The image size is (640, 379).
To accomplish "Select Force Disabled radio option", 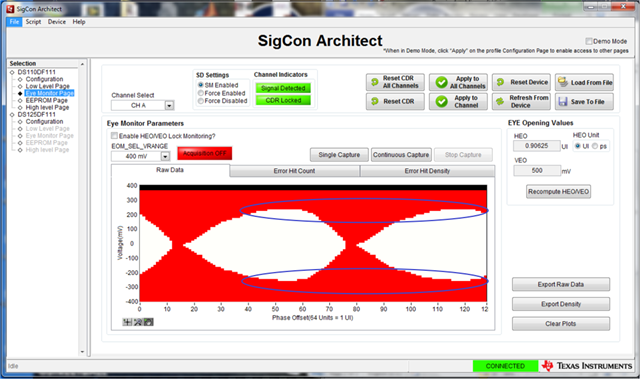I will (x=200, y=101).
